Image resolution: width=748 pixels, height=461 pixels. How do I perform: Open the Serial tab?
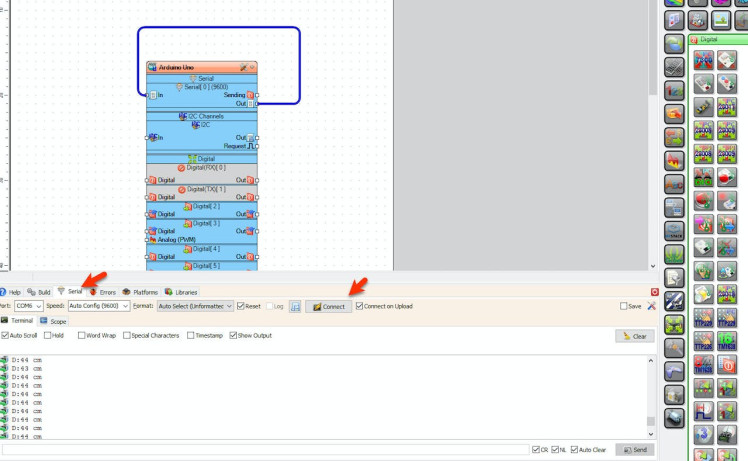70,292
